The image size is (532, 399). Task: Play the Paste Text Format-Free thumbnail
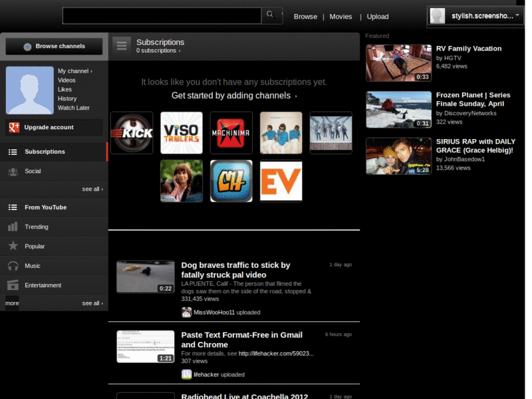pyautogui.click(x=146, y=346)
